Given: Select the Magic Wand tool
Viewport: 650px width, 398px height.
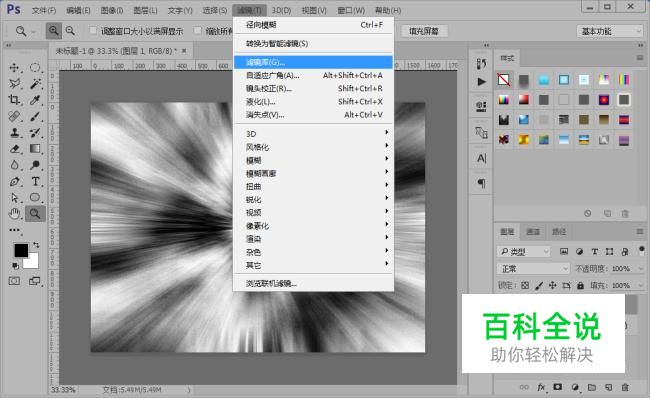Looking at the screenshot, I should coord(35,84).
